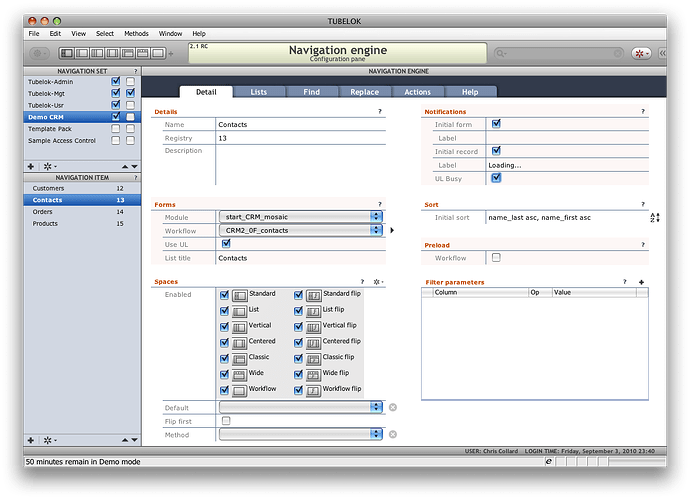Click the Standard space layout icon in top toolbar
This screenshot has width=690, height=498.
pos(67,54)
